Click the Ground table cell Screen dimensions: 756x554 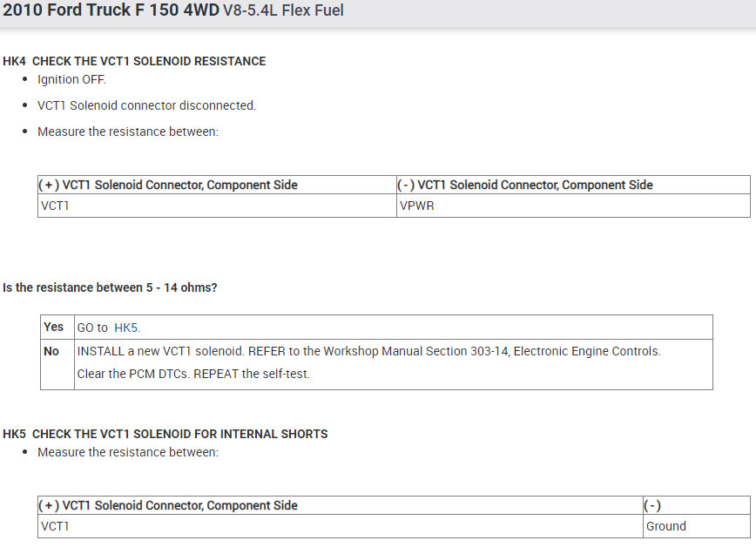coord(665,526)
